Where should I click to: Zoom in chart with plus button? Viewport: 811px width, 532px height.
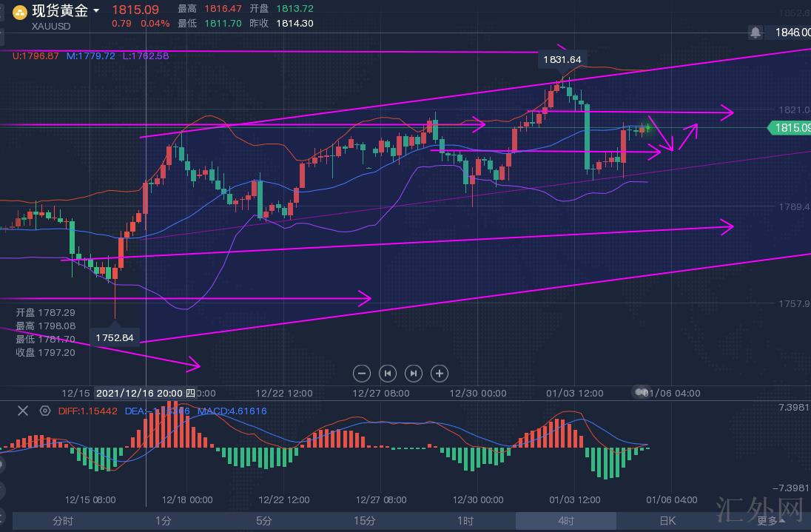[x=439, y=373]
